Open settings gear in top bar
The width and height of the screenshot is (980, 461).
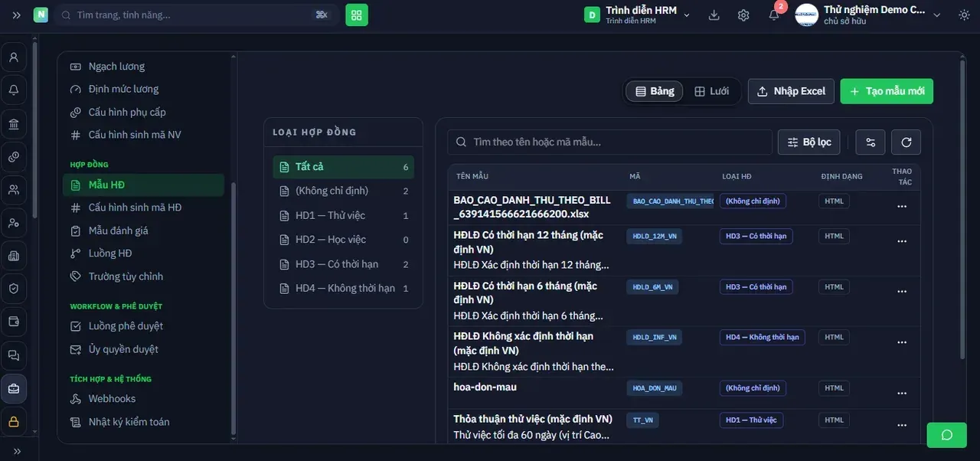pyautogui.click(x=743, y=15)
